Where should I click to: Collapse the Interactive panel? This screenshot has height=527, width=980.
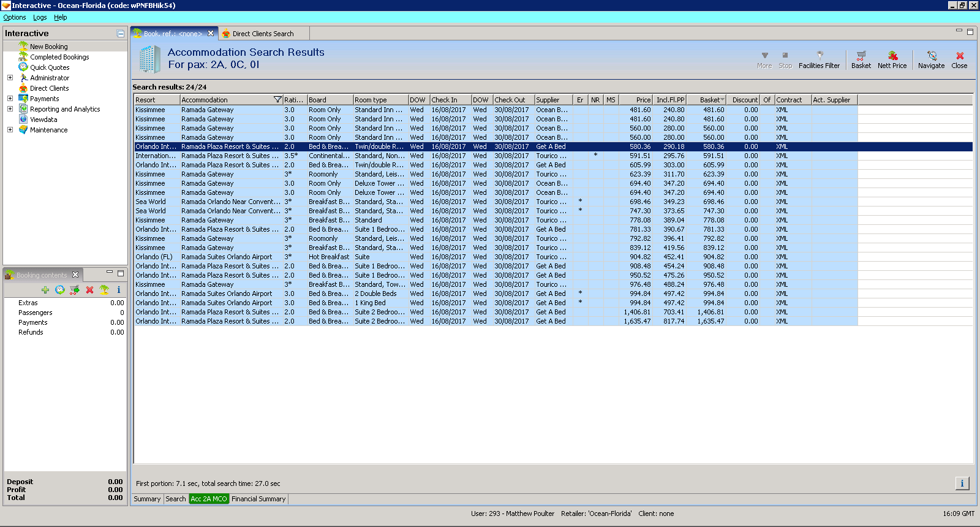121,34
